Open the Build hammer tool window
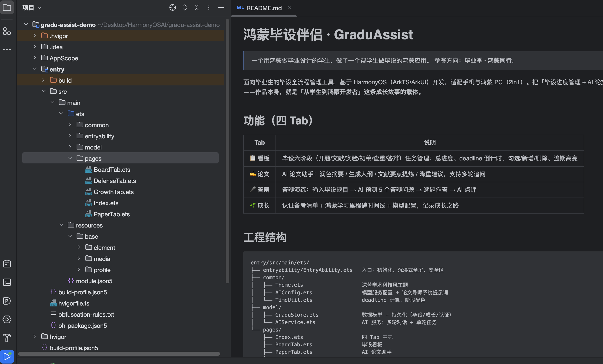 point(7,338)
